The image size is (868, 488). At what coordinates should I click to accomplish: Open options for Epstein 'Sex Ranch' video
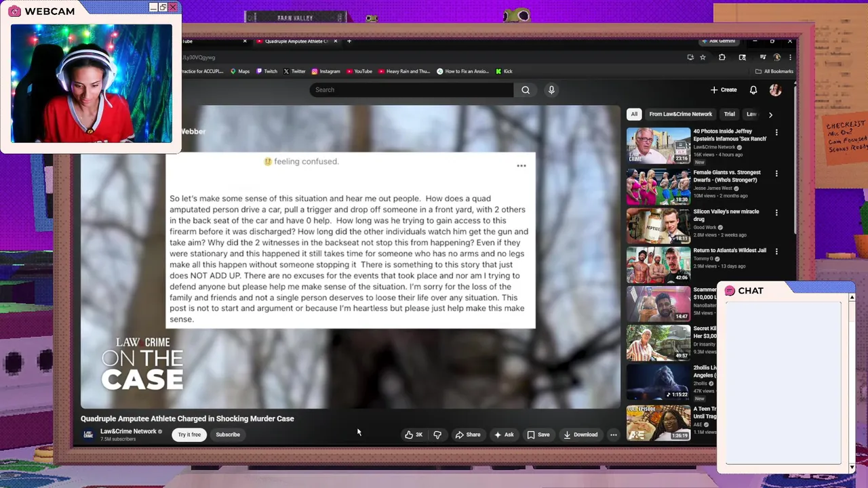pos(776,132)
